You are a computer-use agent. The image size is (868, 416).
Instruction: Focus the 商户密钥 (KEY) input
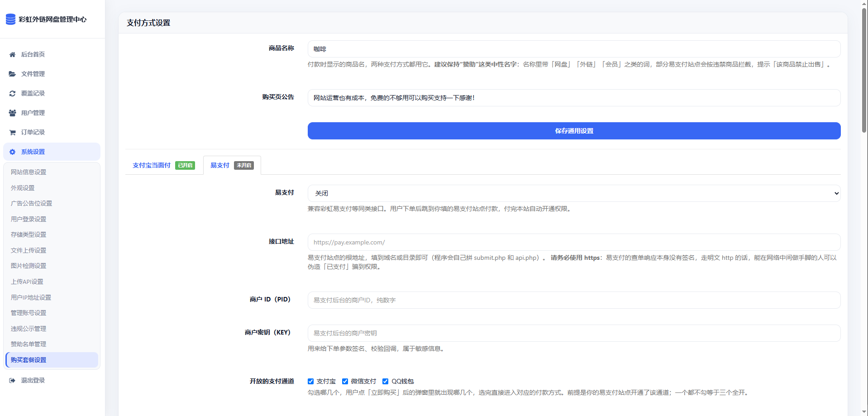click(574, 333)
